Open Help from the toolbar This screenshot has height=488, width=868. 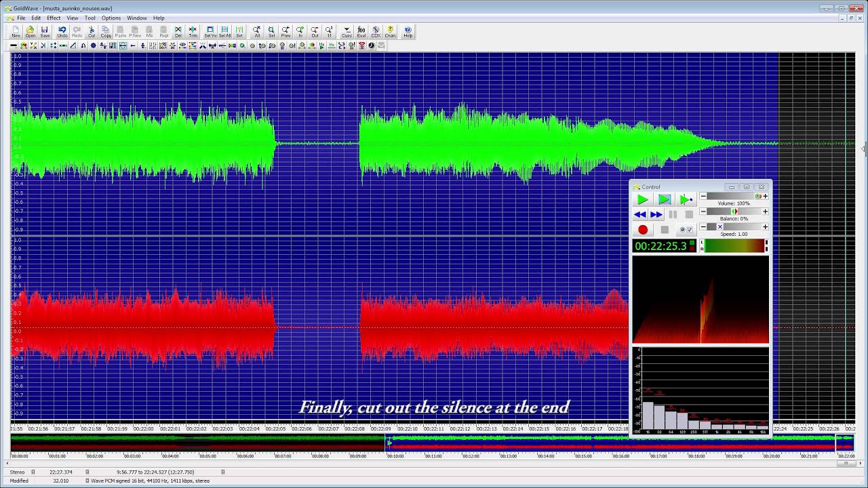tap(408, 32)
